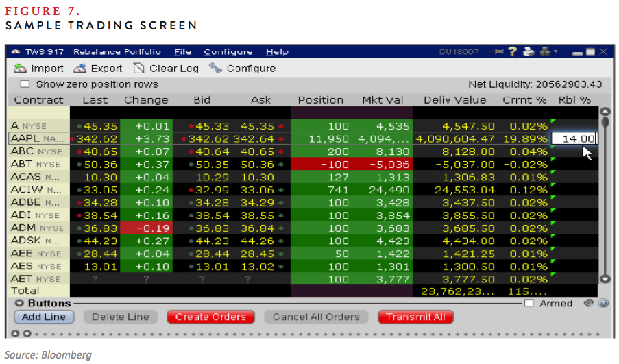
Task: Collapse the Buttons panel section
Action: [19, 303]
